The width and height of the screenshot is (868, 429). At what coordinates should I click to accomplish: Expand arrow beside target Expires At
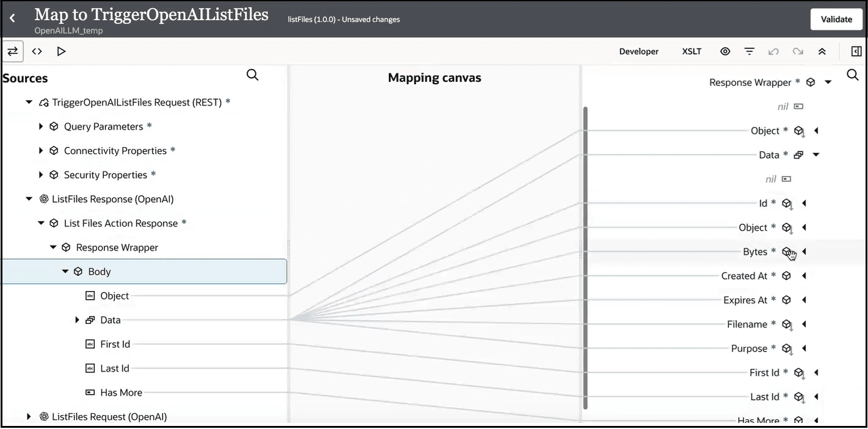(x=804, y=300)
